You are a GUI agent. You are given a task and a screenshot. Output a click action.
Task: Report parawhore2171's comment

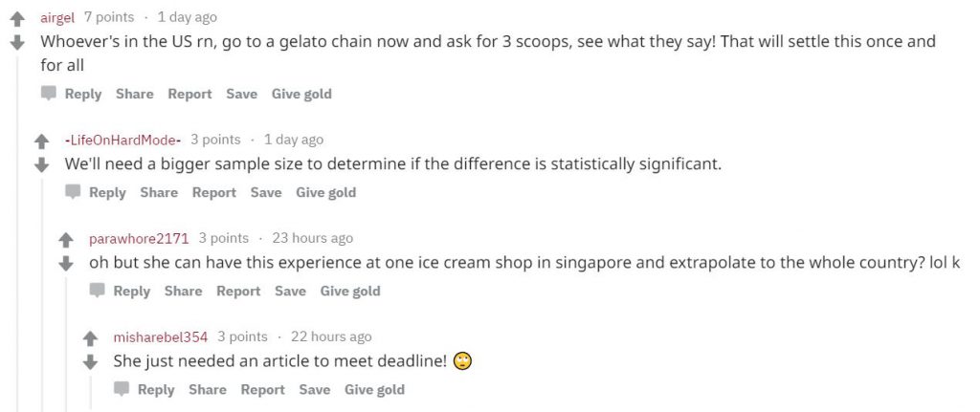[x=238, y=292]
